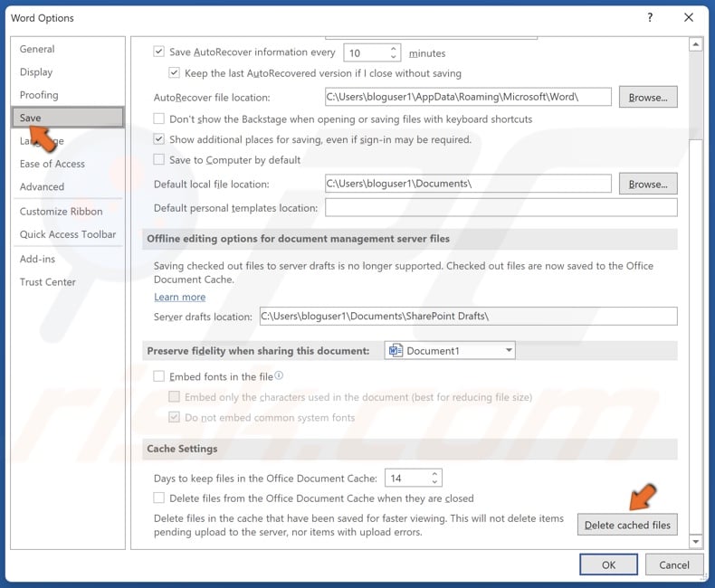Confirm with the OK button
The width and height of the screenshot is (715, 588).
pyautogui.click(x=608, y=564)
